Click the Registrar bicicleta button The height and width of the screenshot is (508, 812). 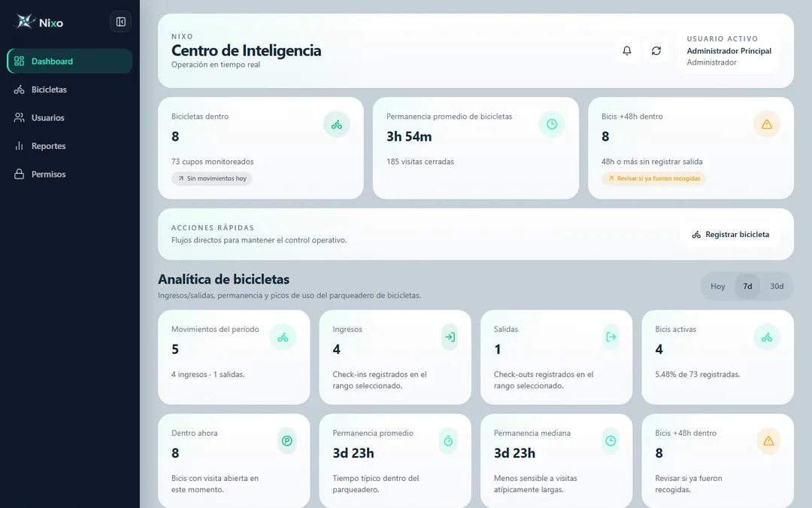730,234
